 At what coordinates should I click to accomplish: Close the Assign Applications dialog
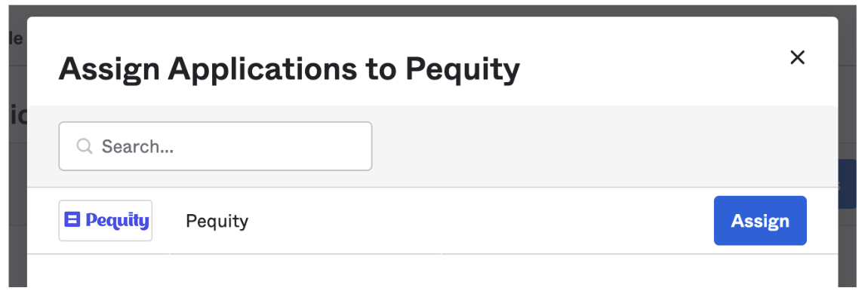797,57
